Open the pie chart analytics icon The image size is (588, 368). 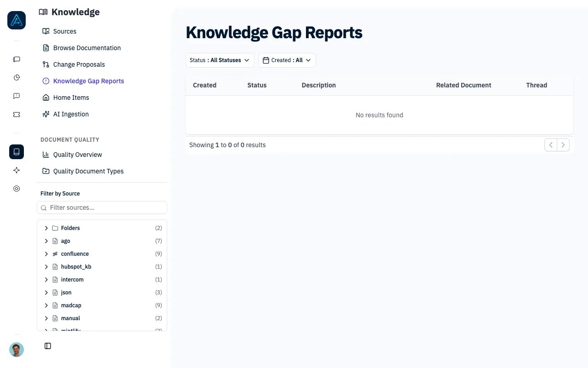tap(17, 77)
